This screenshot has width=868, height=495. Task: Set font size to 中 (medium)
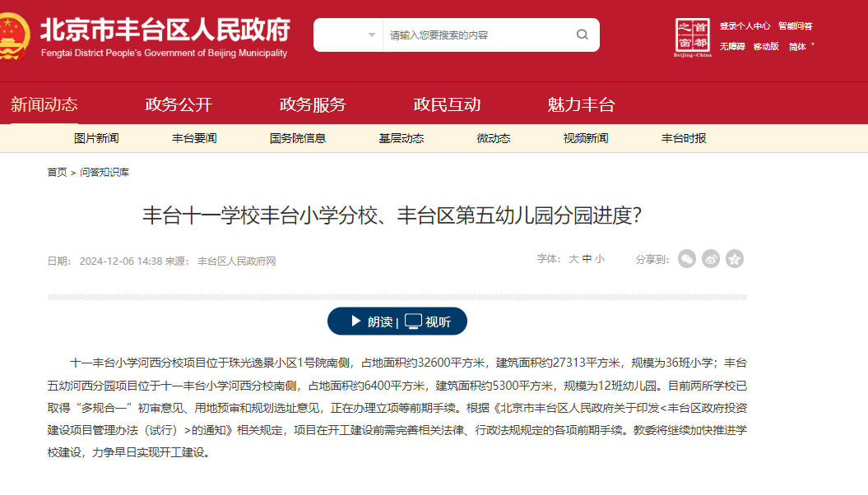(587, 259)
